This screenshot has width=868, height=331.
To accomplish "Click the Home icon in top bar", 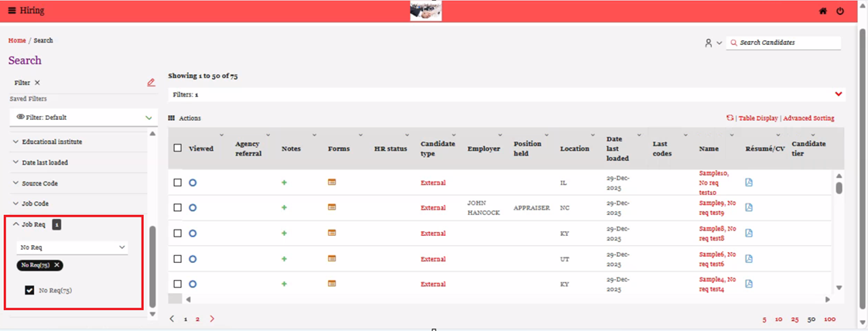I will (x=823, y=12).
